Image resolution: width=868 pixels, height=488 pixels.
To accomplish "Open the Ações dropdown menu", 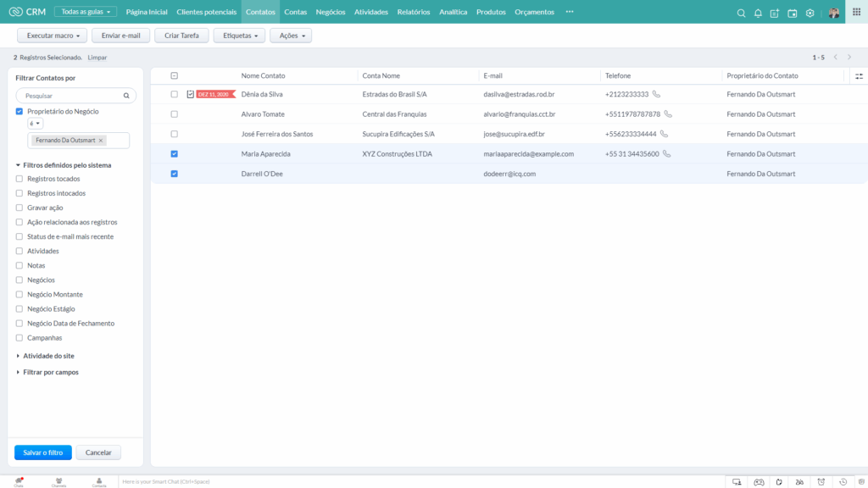I will [292, 36].
